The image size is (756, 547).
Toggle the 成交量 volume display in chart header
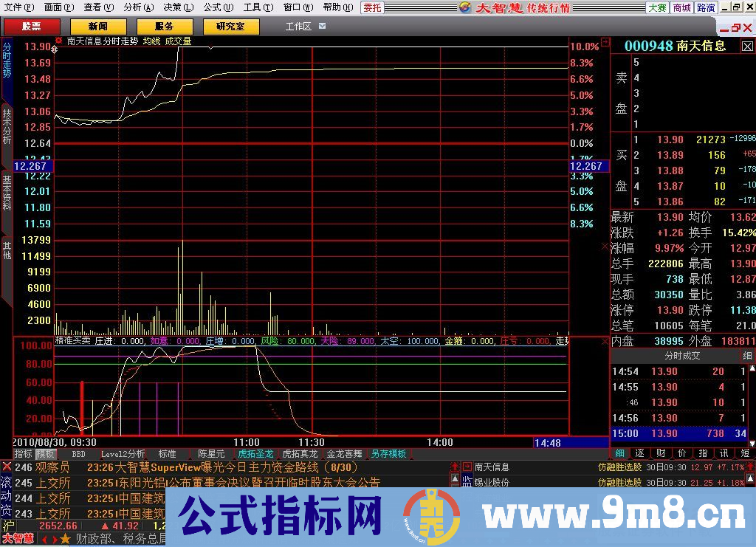pos(178,41)
